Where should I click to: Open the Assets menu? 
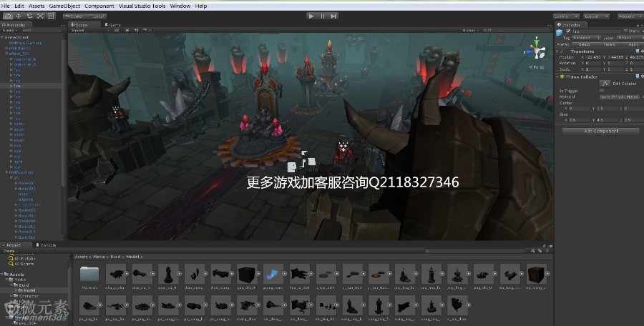[x=36, y=6]
